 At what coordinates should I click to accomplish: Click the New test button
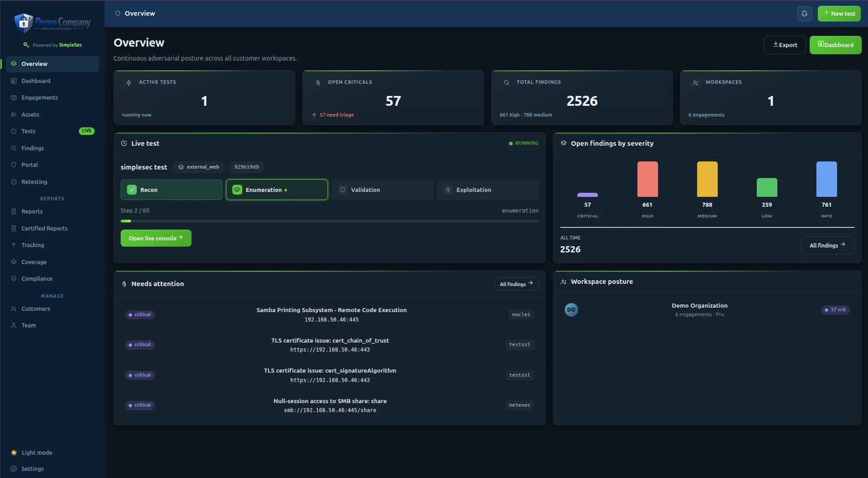[x=839, y=13]
